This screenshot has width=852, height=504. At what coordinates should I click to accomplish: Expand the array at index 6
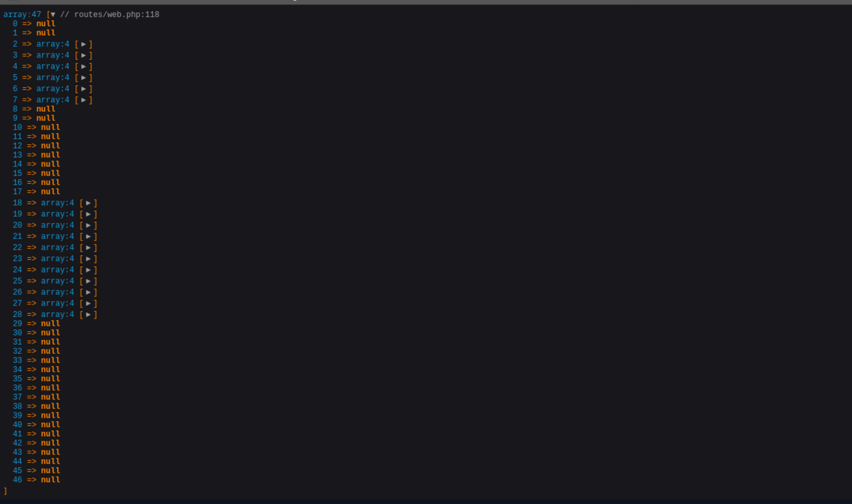[84, 89]
